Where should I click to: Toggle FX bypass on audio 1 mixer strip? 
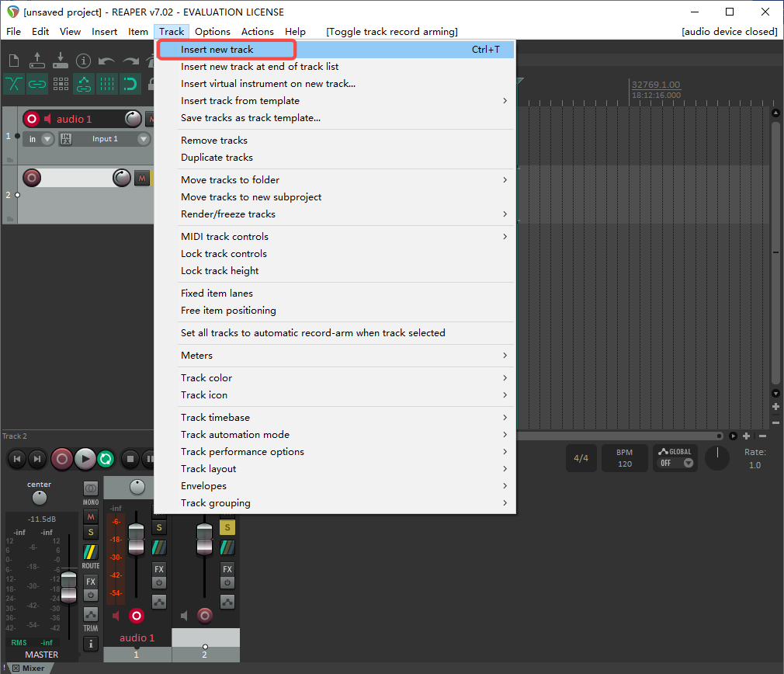tap(159, 582)
